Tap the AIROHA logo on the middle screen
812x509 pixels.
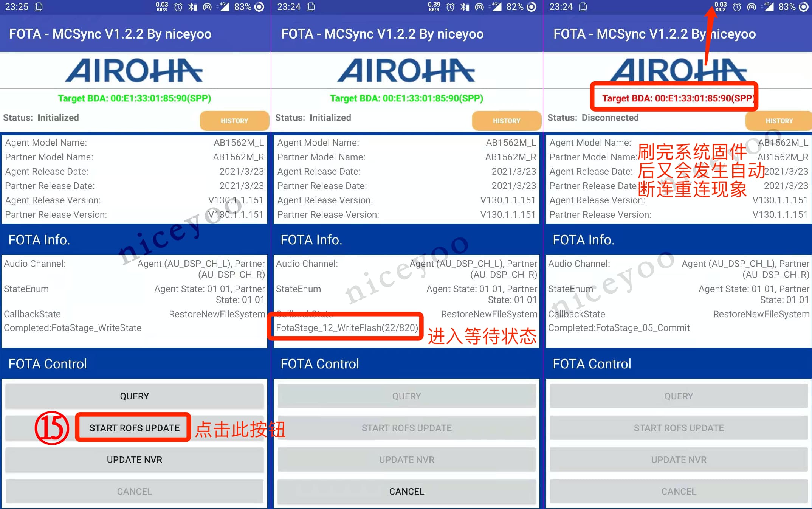(406, 70)
